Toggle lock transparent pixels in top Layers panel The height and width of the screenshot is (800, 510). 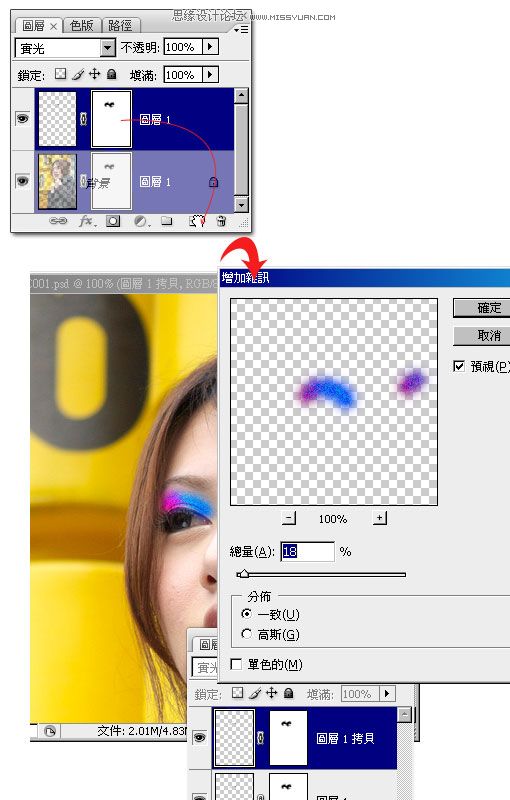(x=61, y=74)
